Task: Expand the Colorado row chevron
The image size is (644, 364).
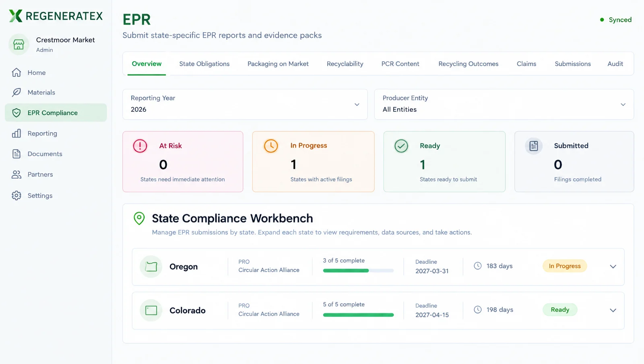Action: click(613, 310)
